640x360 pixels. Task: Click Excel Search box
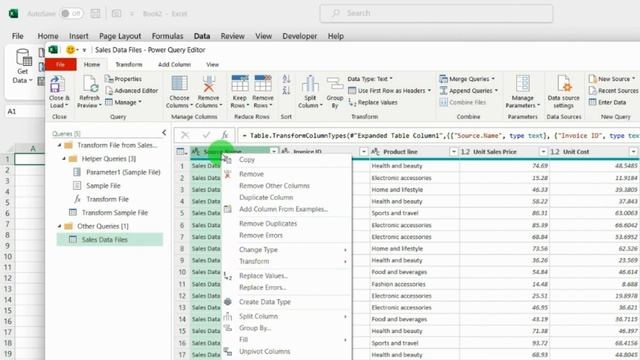click(x=436, y=13)
